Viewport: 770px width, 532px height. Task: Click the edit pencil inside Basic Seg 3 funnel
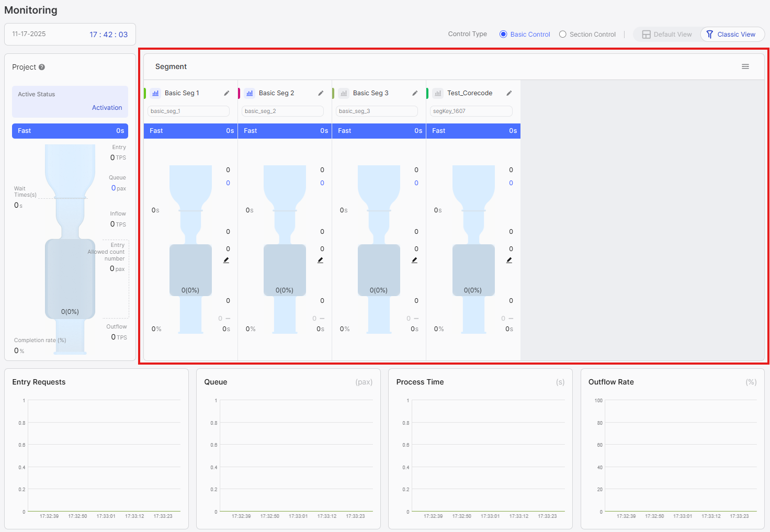point(414,259)
